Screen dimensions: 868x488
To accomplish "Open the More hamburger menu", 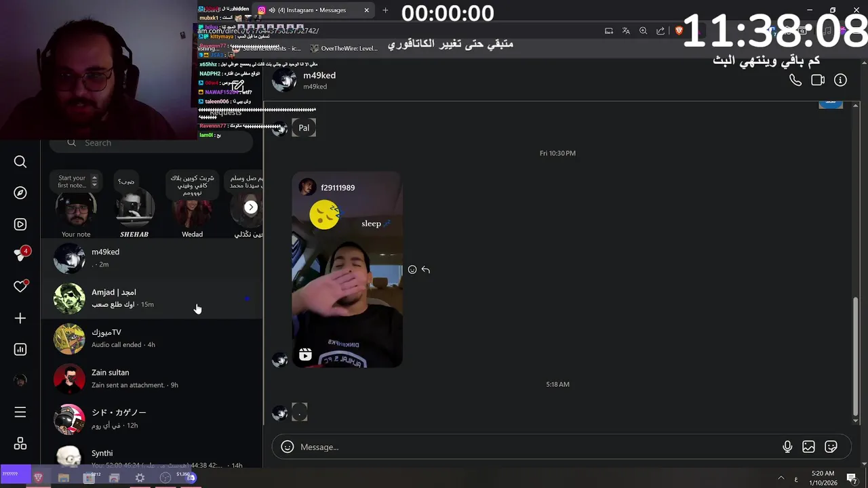I will pyautogui.click(x=20, y=412).
